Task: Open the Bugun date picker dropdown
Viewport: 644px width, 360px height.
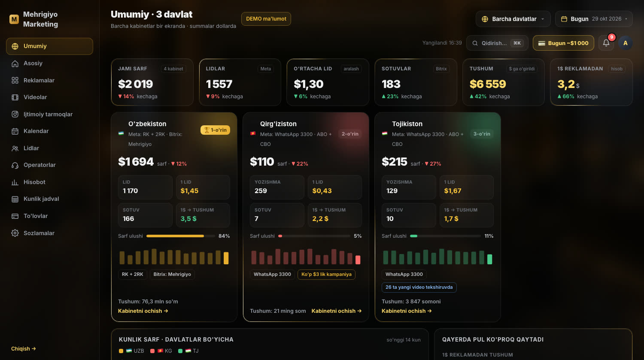Action: [594, 19]
